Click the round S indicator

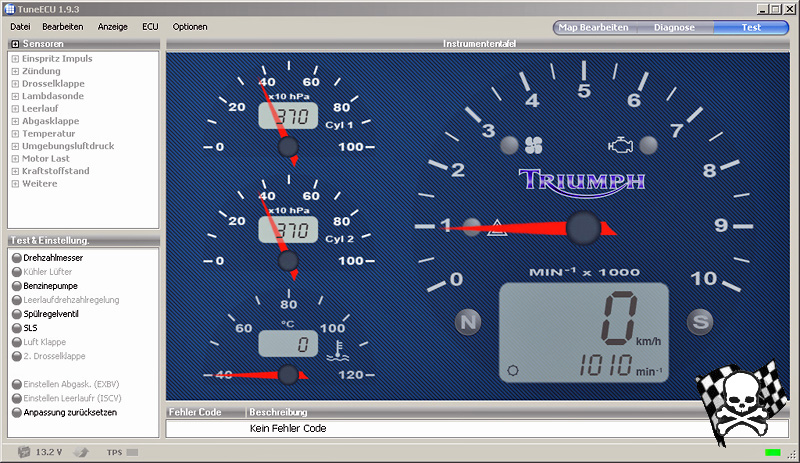tap(700, 322)
